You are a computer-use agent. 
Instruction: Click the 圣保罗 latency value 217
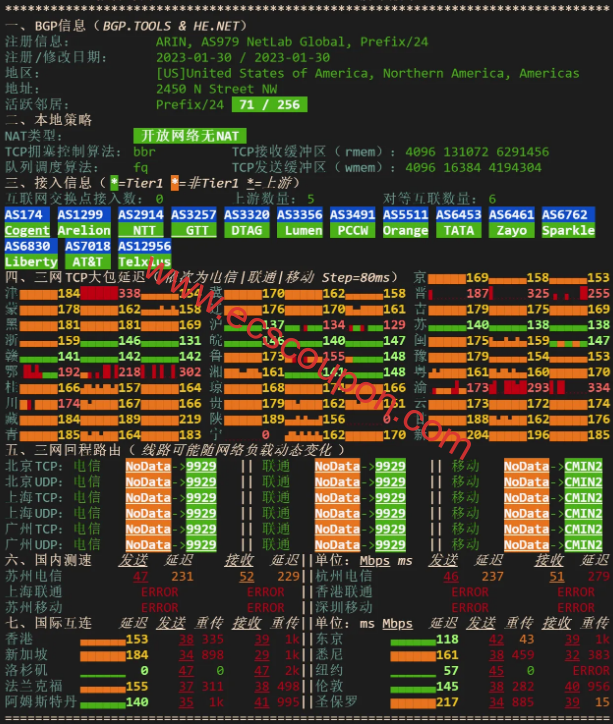(447, 702)
